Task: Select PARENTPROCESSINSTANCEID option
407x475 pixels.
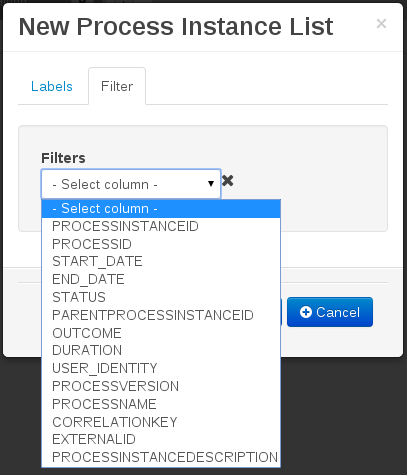Action: tap(161, 315)
